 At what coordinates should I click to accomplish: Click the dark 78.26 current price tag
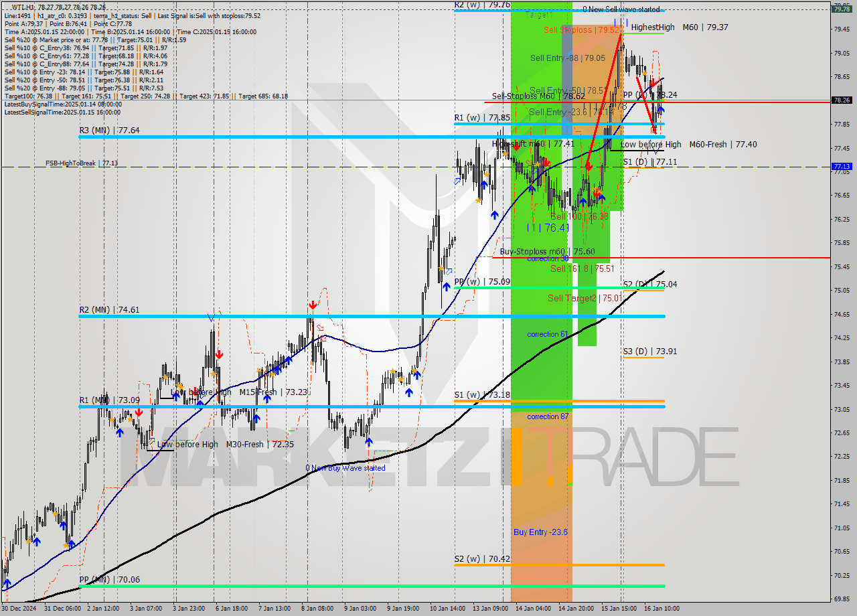coord(842,100)
